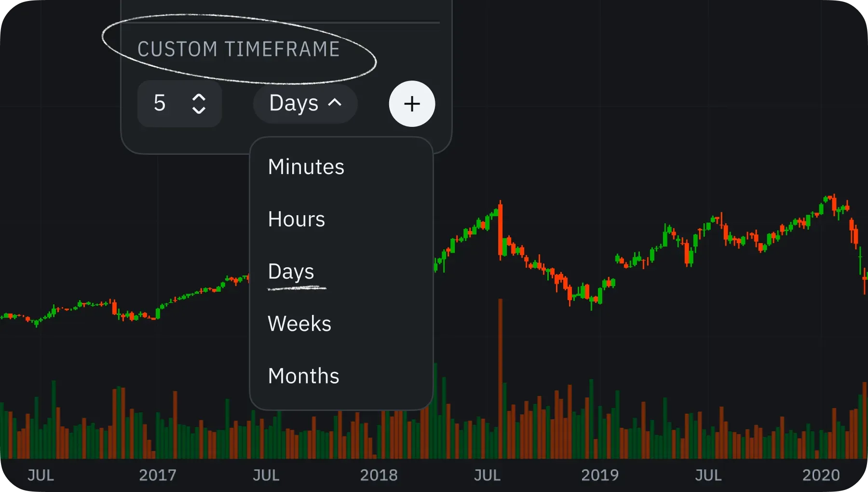This screenshot has height=492, width=868.
Task: Click the tallest orange volume bar
Action: click(501, 379)
